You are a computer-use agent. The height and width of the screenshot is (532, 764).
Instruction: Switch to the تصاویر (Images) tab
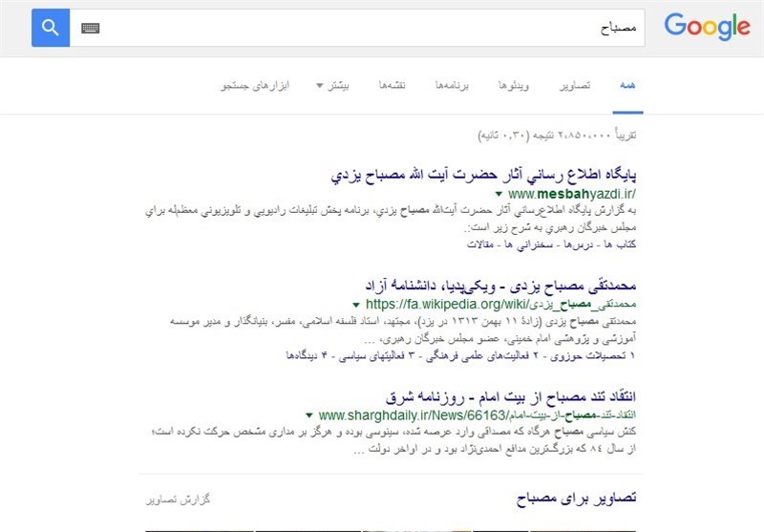point(576,86)
